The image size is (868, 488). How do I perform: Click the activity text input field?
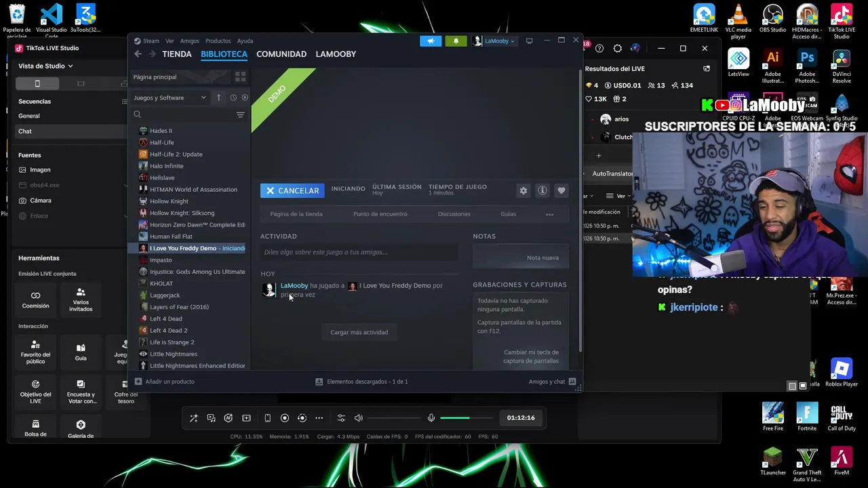click(x=359, y=252)
